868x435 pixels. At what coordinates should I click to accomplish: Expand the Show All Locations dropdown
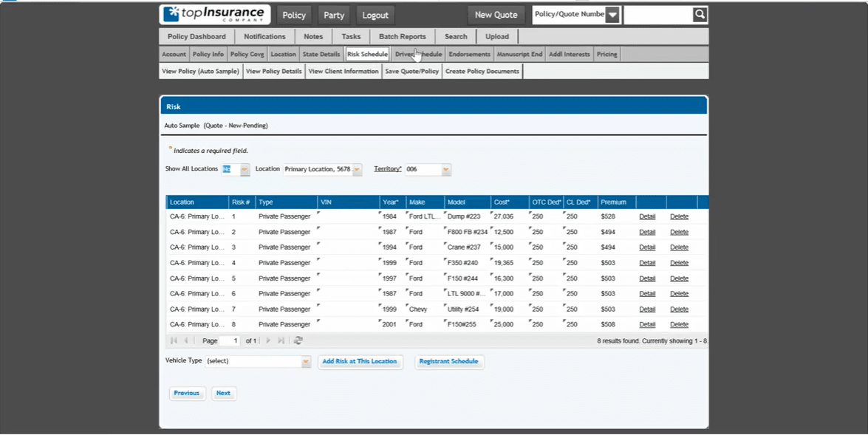(245, 170)
